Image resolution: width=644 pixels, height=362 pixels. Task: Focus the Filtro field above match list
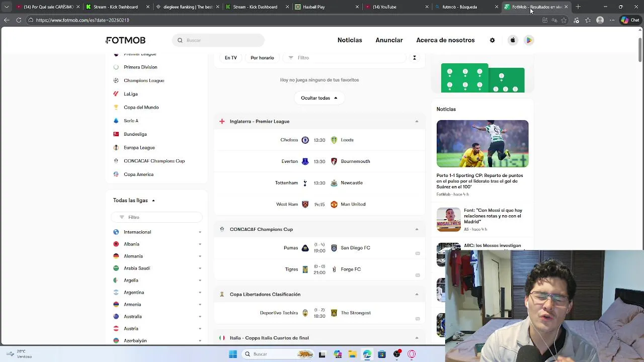(345, 58)
